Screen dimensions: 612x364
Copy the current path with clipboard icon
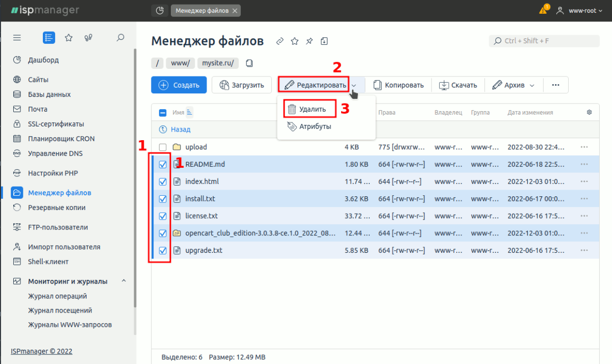point(249,63)
